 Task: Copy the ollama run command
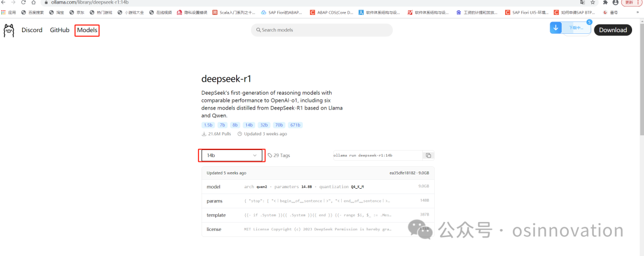pyautogui.click(x=428, y=155)
